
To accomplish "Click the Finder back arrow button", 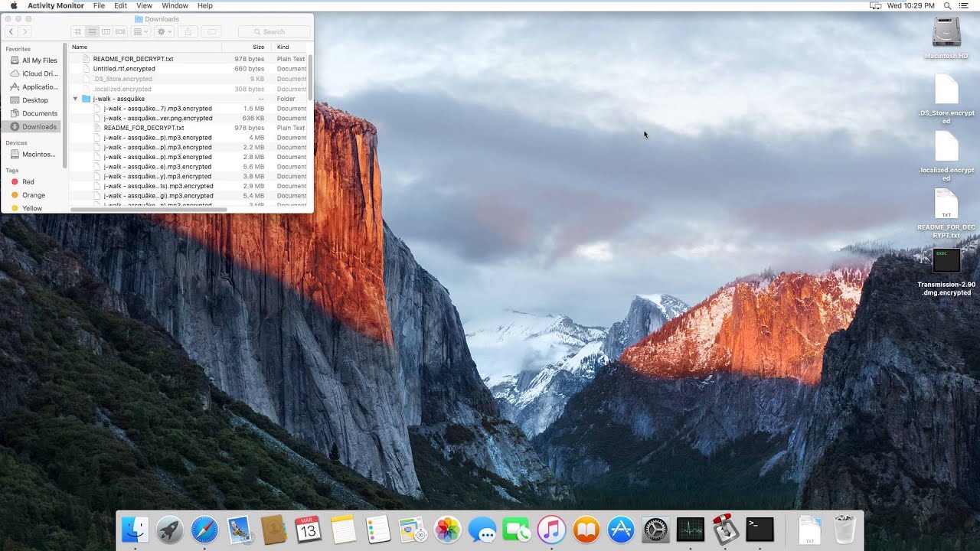I will point(11,31).
